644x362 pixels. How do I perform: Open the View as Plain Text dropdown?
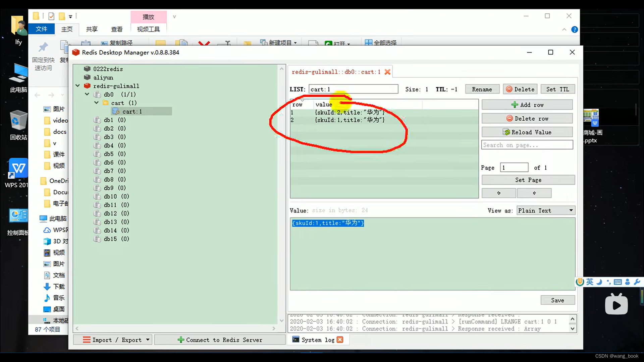tap(546, 210)
